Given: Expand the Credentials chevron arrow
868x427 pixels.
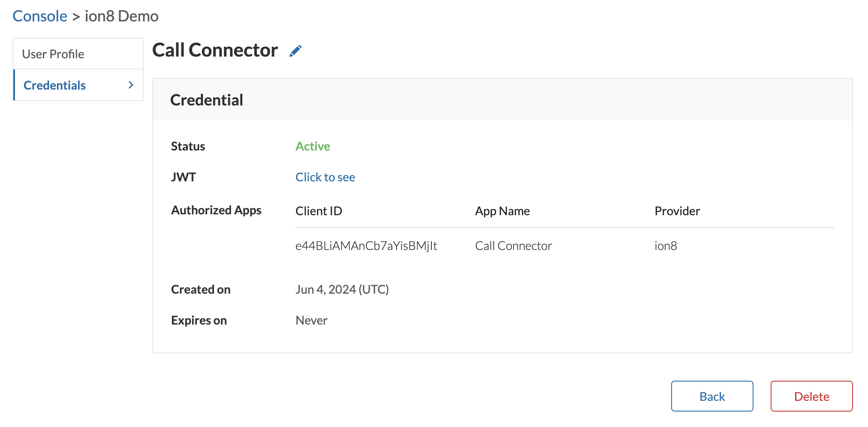Looking at the screenshot, I should click(131, 85).
